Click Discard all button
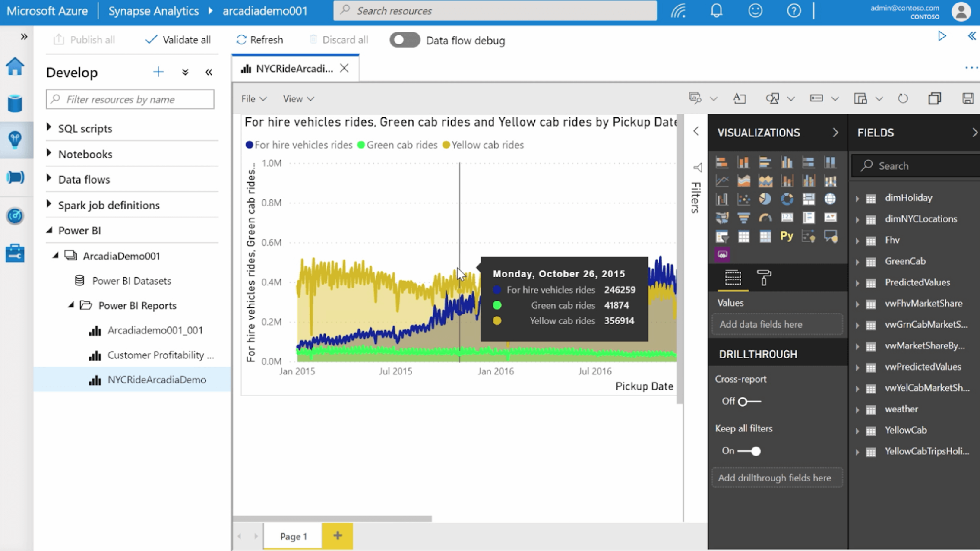The width and height of the screenshot is (980, 551). point(338,40)
